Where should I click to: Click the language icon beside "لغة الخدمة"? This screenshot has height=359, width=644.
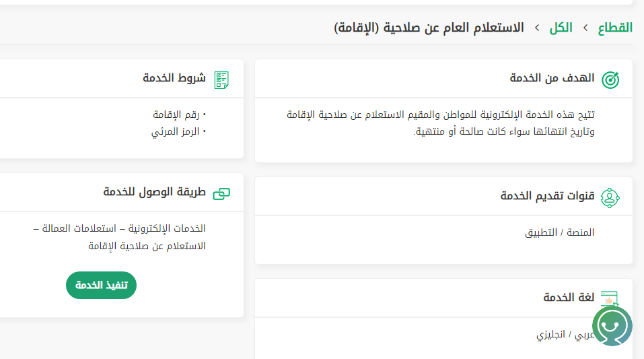(x=610, y=298)
